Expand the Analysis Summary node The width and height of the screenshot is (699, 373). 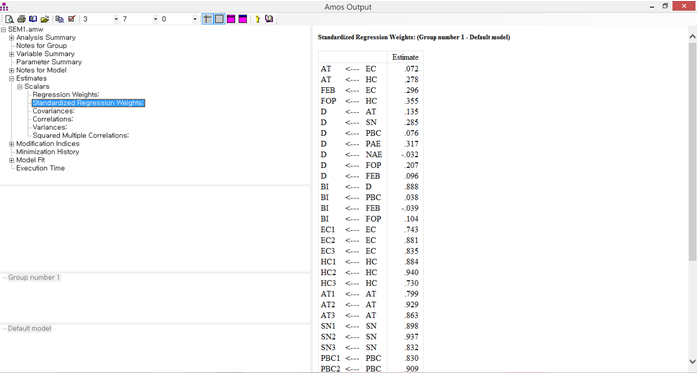(12, 38)
